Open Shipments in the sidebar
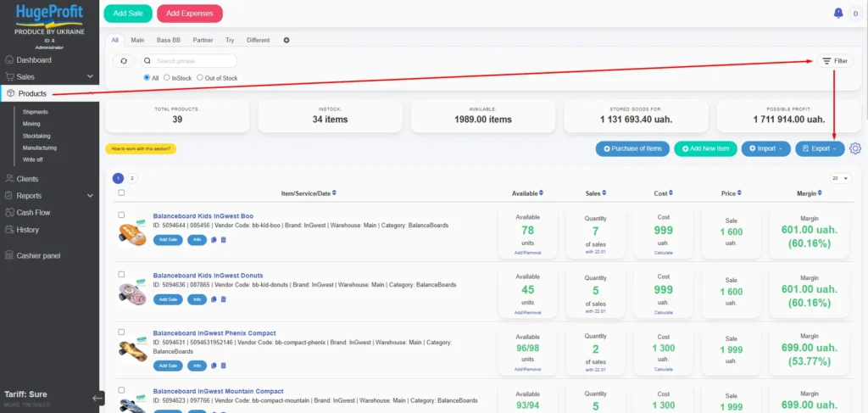 point(36,112)
